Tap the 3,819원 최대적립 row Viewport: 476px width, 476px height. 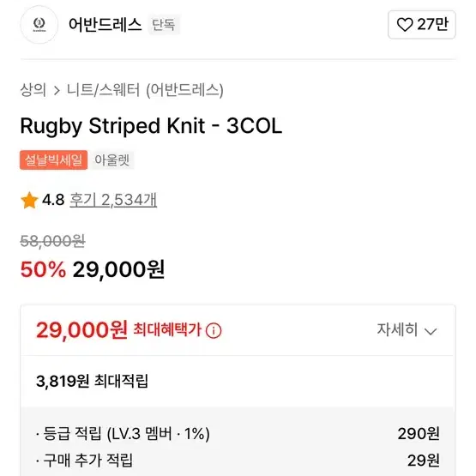click(x=238, y=381)
